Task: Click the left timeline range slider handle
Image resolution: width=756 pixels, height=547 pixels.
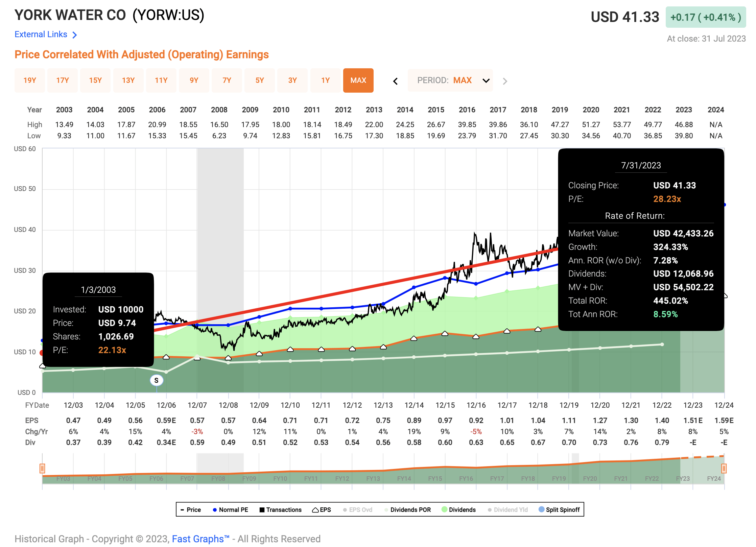Action: point(43,469)
